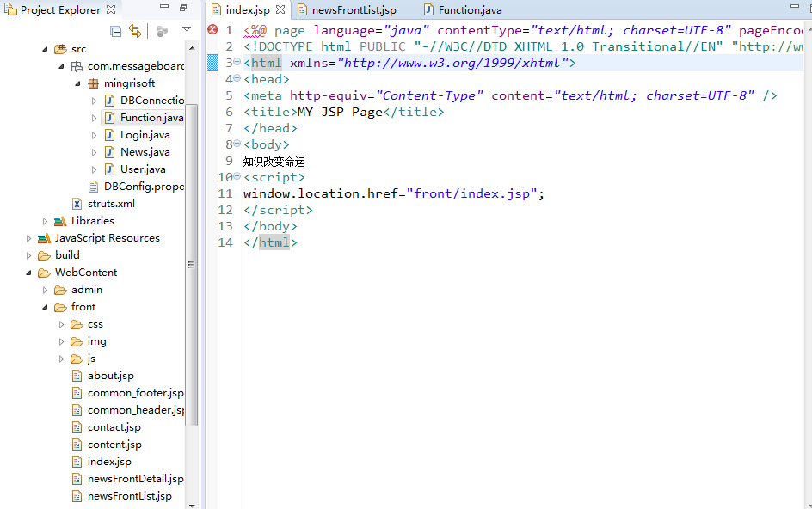812x509 pixels.
Task: Click the Function.java file icon
Action: pos(109,118)
